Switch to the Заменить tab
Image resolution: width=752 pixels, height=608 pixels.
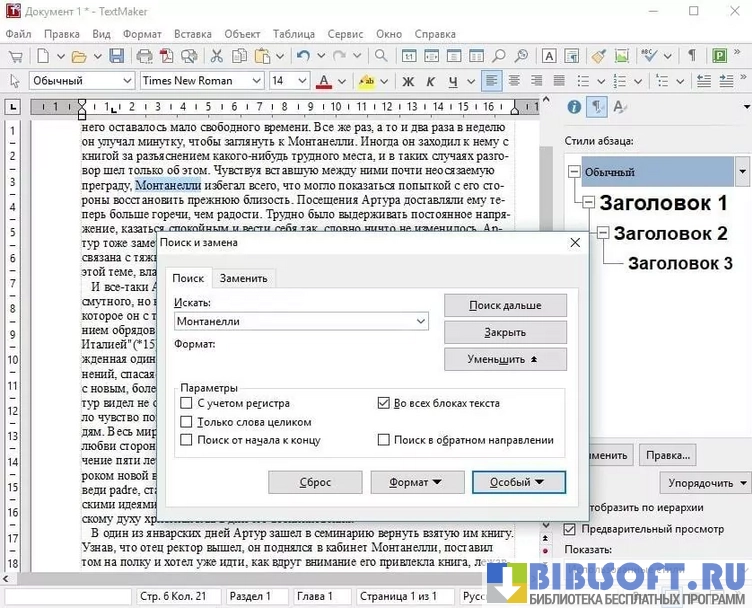243,278
